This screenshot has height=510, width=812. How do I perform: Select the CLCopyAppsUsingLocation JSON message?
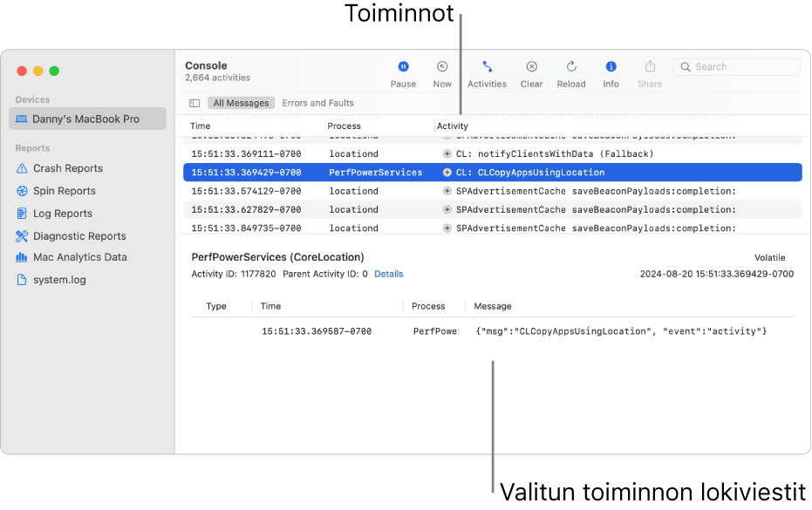point(621,331)
